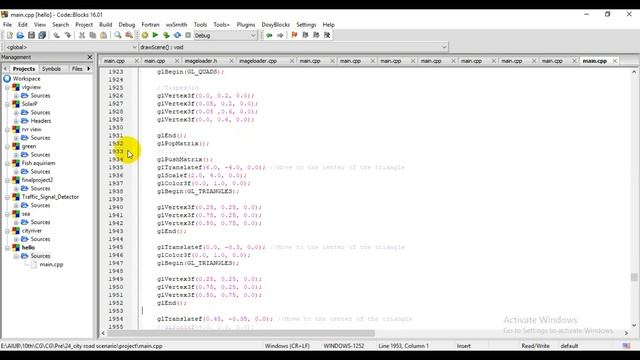Click the Save file toolbar icon

(x=31, y=36)
